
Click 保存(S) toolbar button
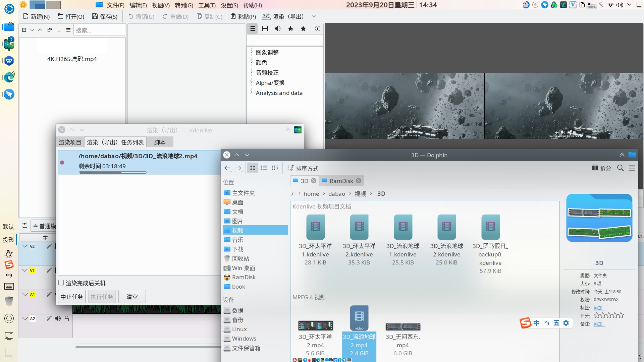coord(105,16)
